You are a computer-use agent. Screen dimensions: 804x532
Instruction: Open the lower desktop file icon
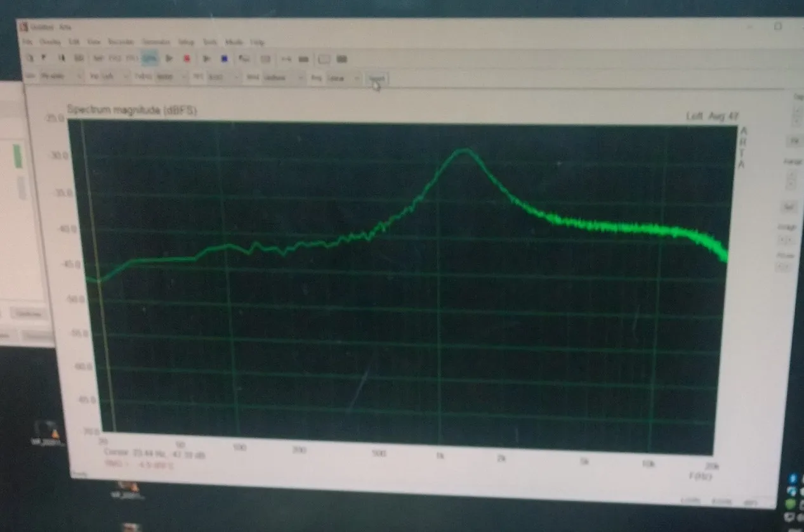coord(128,489)
